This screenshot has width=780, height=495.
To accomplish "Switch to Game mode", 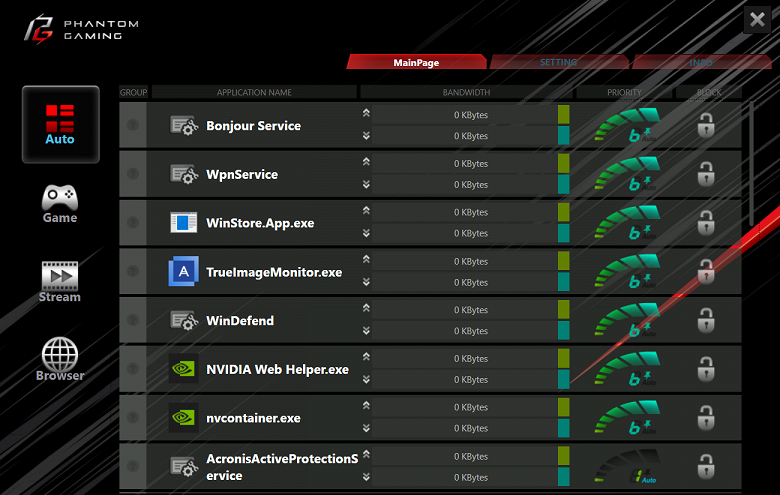I will pyautogui.click(x=60, y=204).
